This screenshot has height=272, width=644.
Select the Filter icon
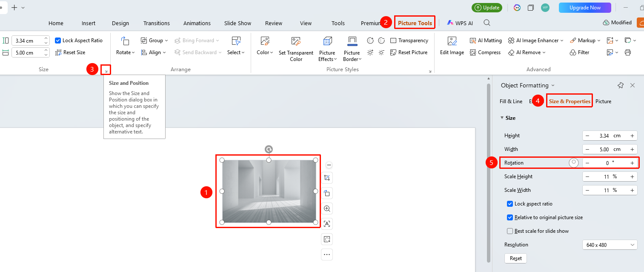click(573, 52)
